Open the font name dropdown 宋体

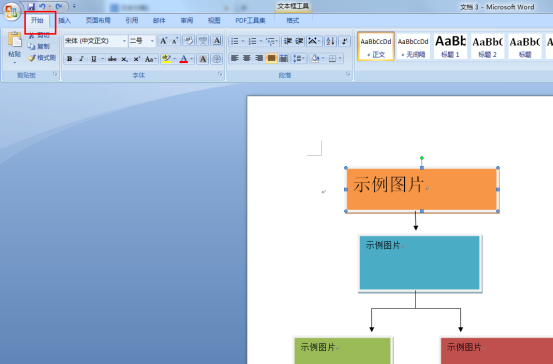pyautogui.click(x=124, y=41)
